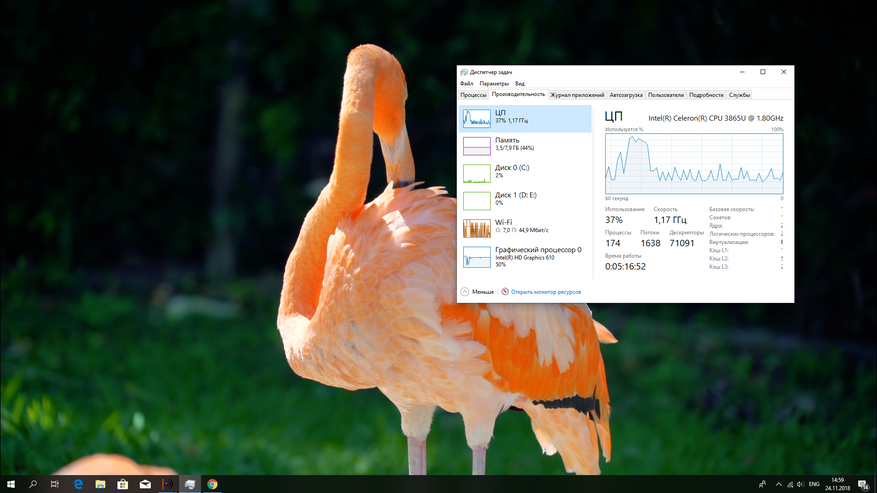Image resolution: width=877 pixels, height=493 pixels.
Task: Open the Вид menu
Action: [x=520, y=84]
